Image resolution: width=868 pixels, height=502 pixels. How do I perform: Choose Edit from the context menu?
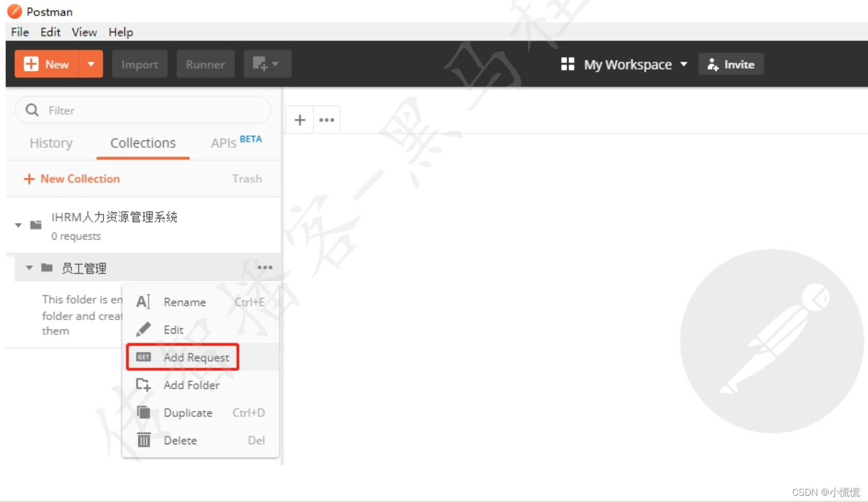pyautogui.click(x=200, y=330)
